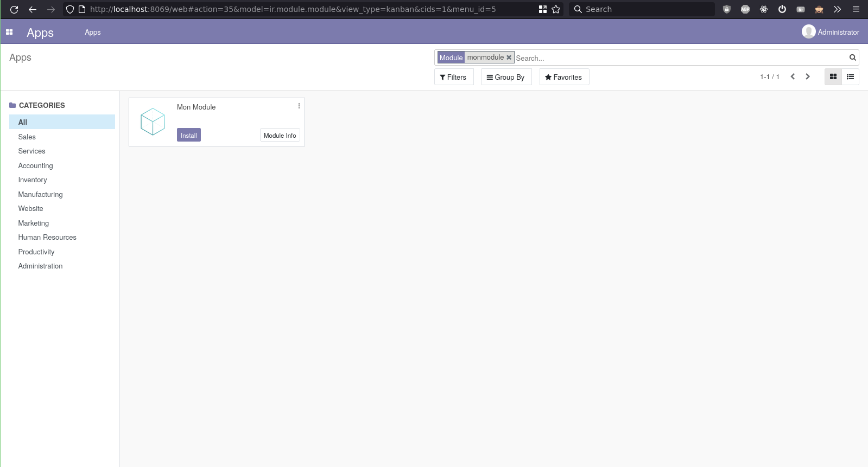
Task: Bookmark this page with star icon
Action: (556, 9)
